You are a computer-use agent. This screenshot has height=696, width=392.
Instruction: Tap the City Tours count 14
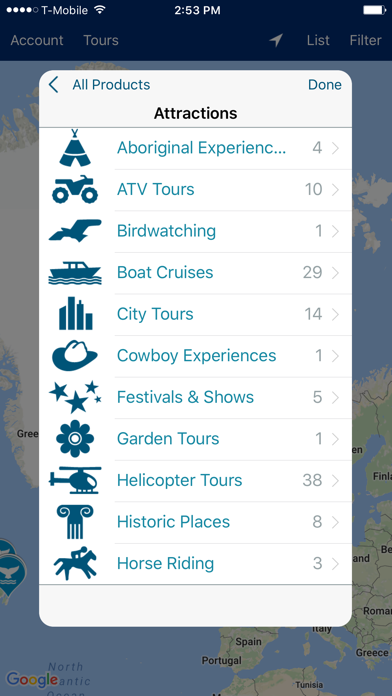(313, 314)
